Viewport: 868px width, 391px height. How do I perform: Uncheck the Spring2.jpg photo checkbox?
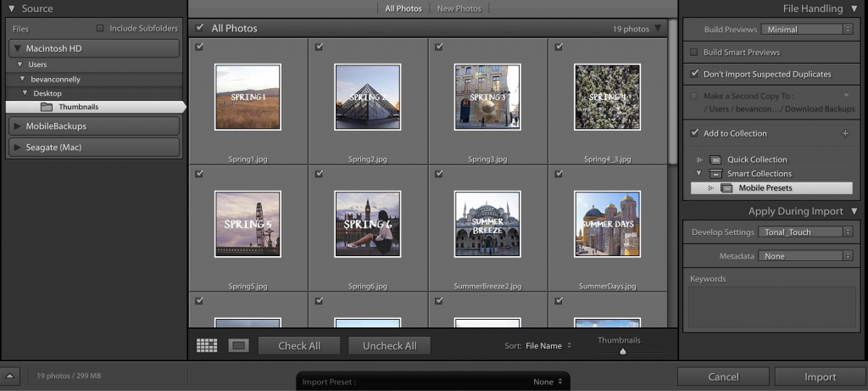click(319, 47)
